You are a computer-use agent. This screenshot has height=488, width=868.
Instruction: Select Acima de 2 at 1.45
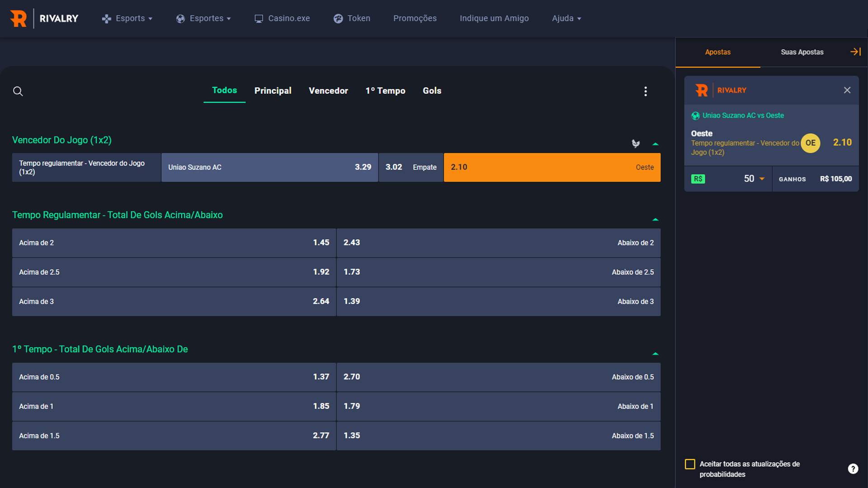[x=174, y=243]
